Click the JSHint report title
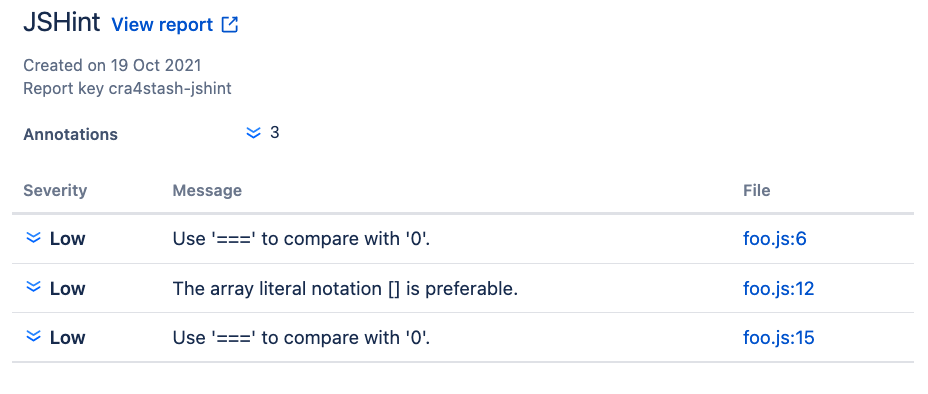Viewport: 928px width, 394px height. (x=62, y=23)
